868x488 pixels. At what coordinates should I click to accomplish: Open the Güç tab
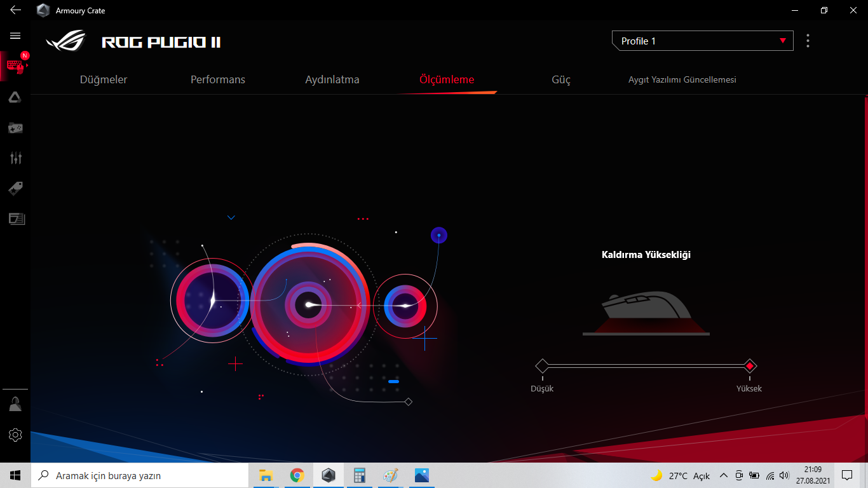coord(561,80)
